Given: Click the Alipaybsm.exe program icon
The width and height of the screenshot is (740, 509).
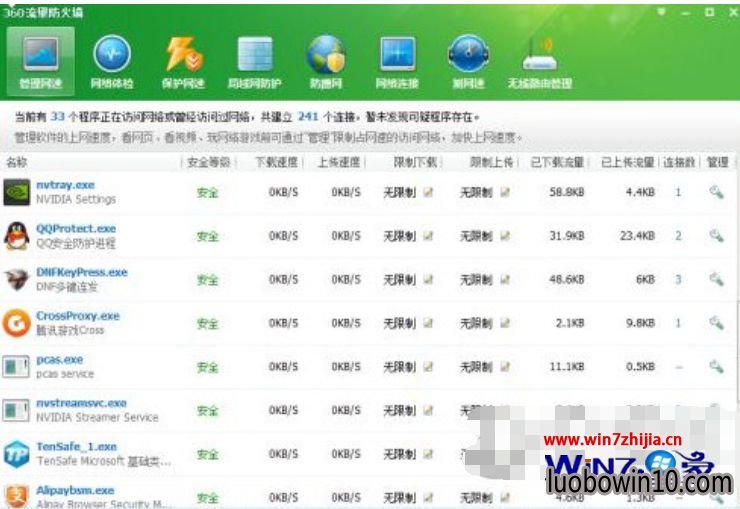Looking at the screenshot, I should [17, 496].
